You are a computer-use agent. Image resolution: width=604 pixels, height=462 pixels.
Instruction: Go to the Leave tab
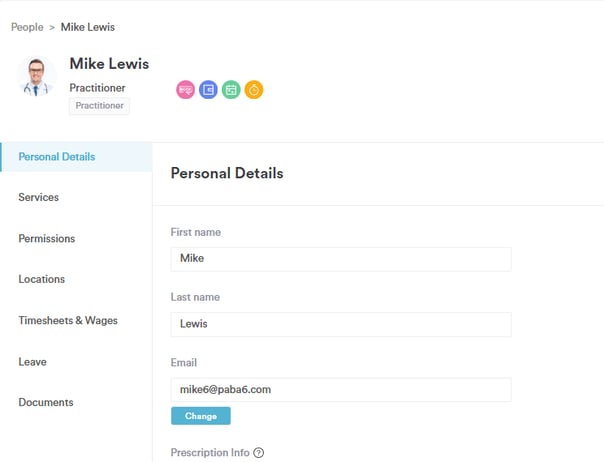(x=33, y=362)
